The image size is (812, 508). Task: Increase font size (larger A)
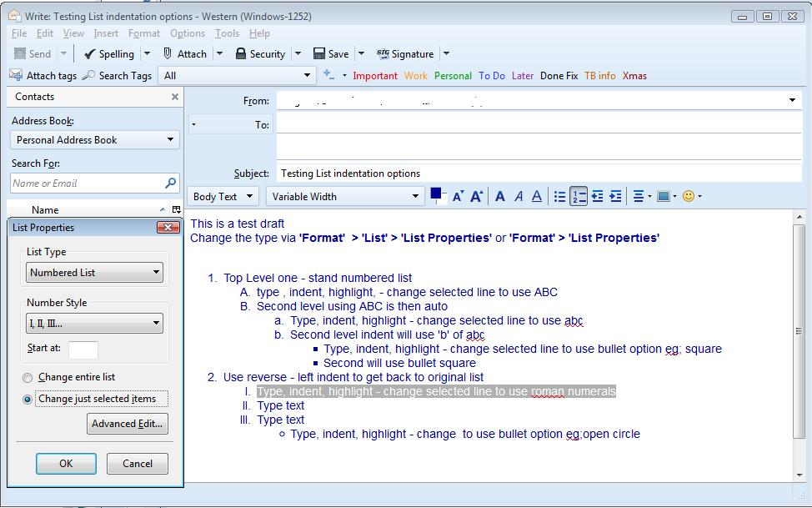476,197
